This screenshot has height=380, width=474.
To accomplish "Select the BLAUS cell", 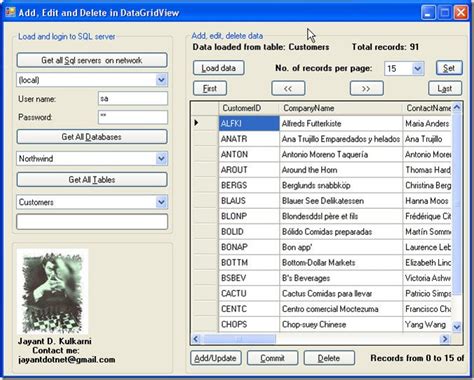I will [249, 201].
